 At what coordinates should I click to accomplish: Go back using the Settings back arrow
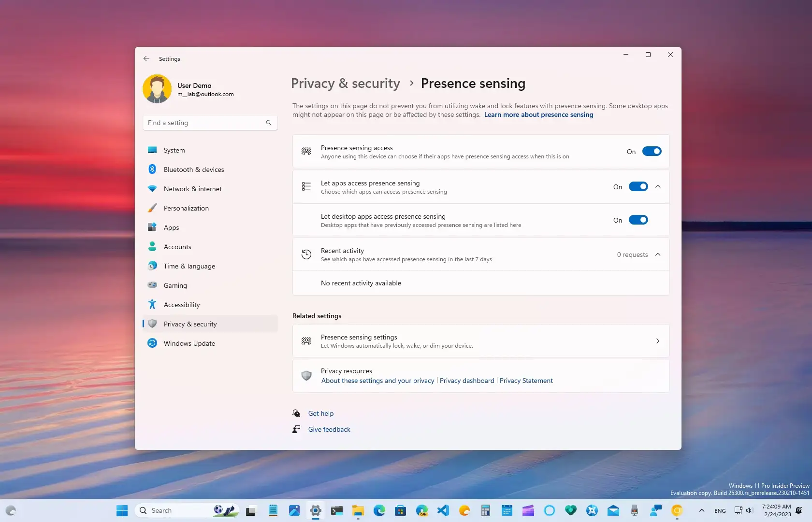coord(146,58)
